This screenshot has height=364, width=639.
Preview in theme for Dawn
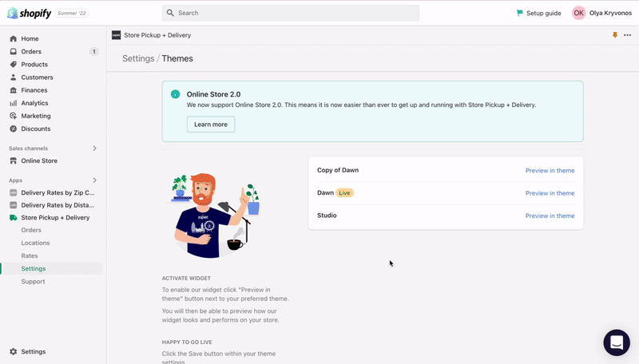tap(550, 193)
